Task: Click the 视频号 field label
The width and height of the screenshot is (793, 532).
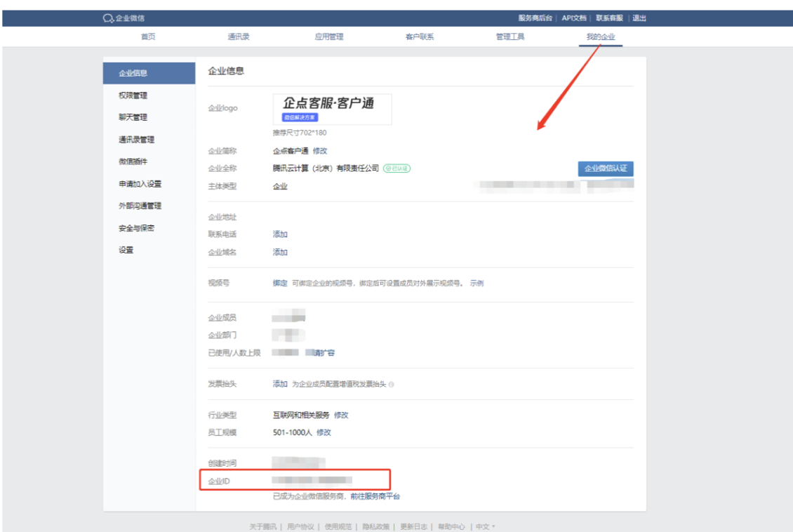Action: [x=219, y=283]
